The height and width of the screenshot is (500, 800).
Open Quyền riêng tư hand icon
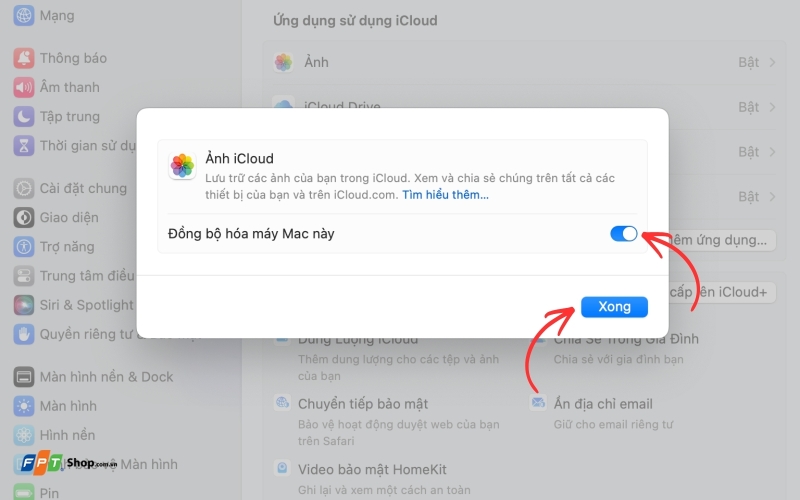tap(23, 334)
